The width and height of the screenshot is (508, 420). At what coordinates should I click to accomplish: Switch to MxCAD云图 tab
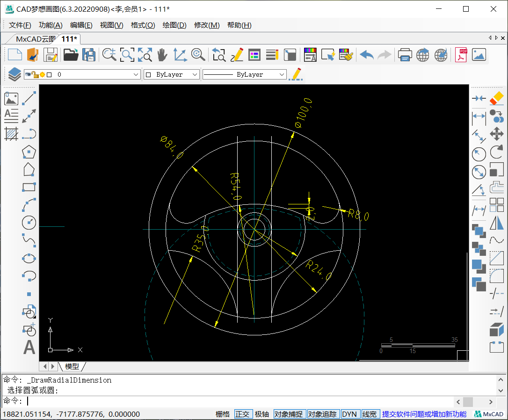tap(35, 39)
